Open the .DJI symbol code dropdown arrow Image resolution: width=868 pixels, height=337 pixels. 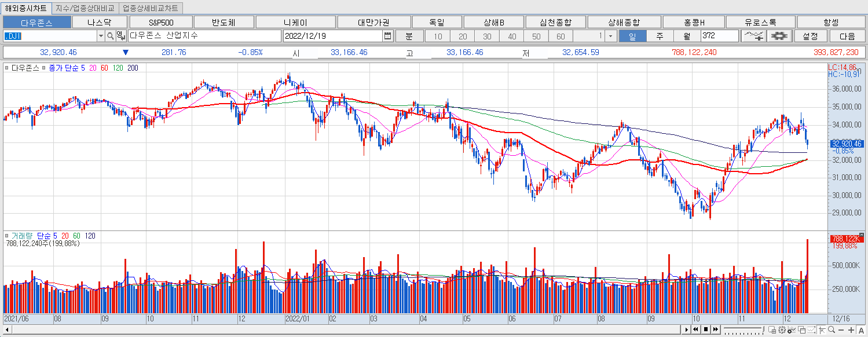pyautogui.click(x=100, y=36)
